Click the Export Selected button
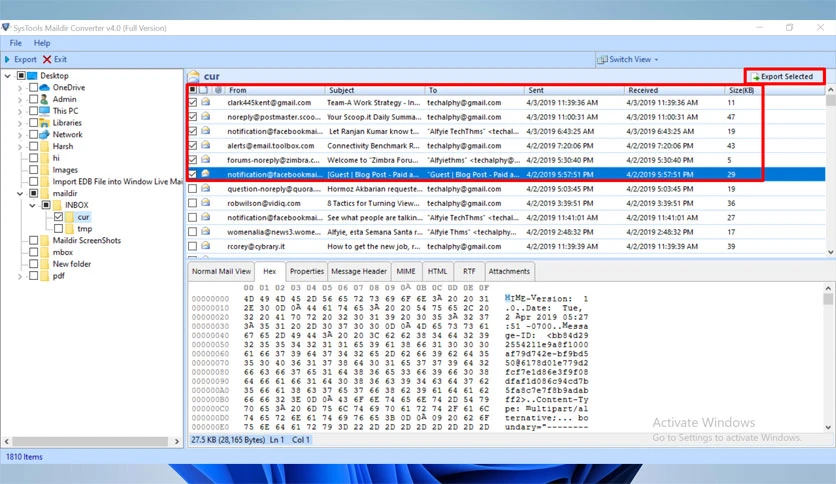 tap(783, 76)
